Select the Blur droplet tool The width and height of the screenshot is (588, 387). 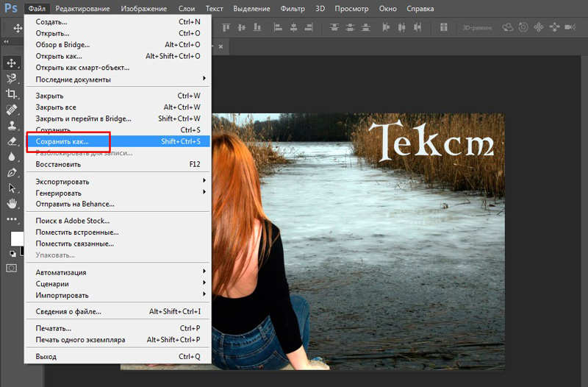12,157
